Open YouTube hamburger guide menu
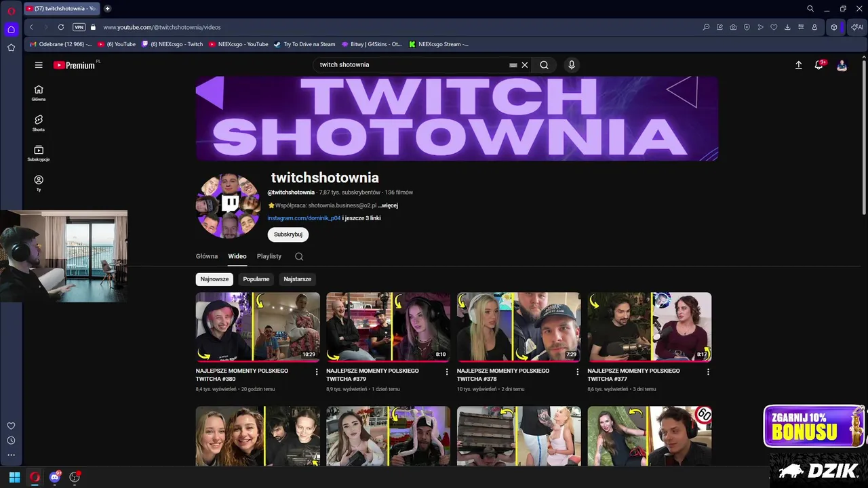The image size is (868, 488). click(39, 65)
